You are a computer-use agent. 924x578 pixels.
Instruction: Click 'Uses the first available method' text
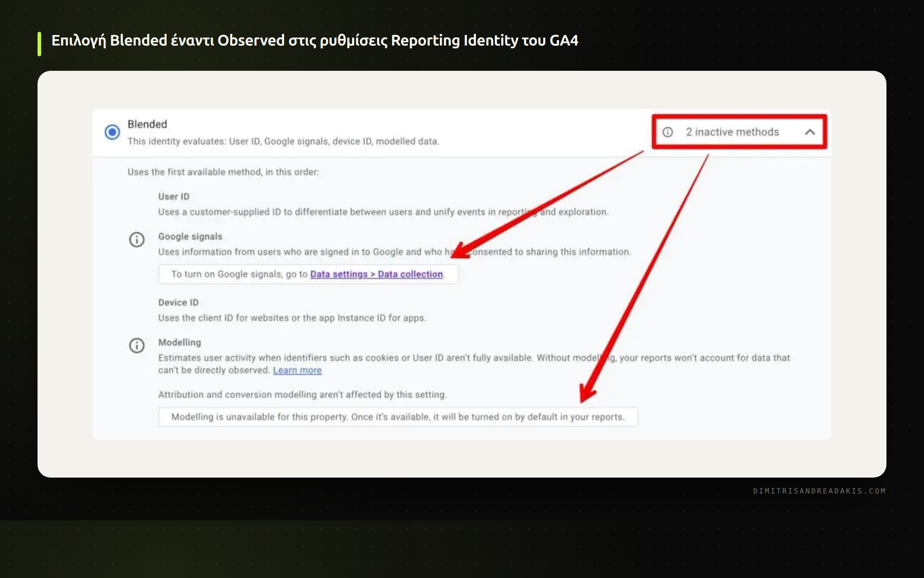223,172
